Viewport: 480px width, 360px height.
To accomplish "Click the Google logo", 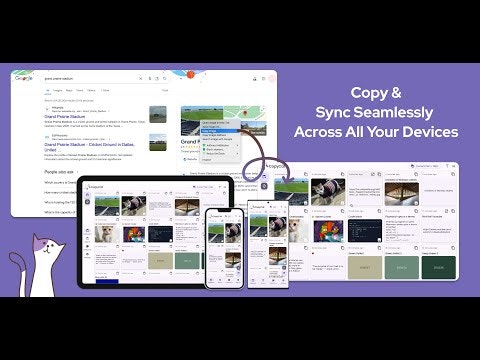I will 24,78.
